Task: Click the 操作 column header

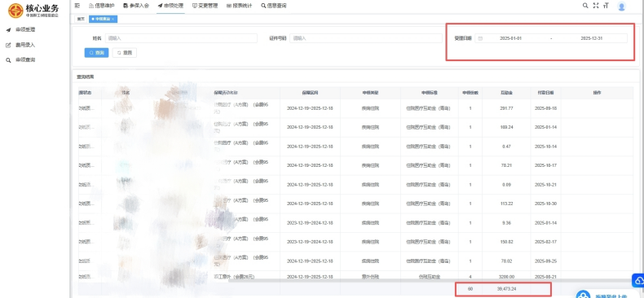Action: (x=597, y=93)
